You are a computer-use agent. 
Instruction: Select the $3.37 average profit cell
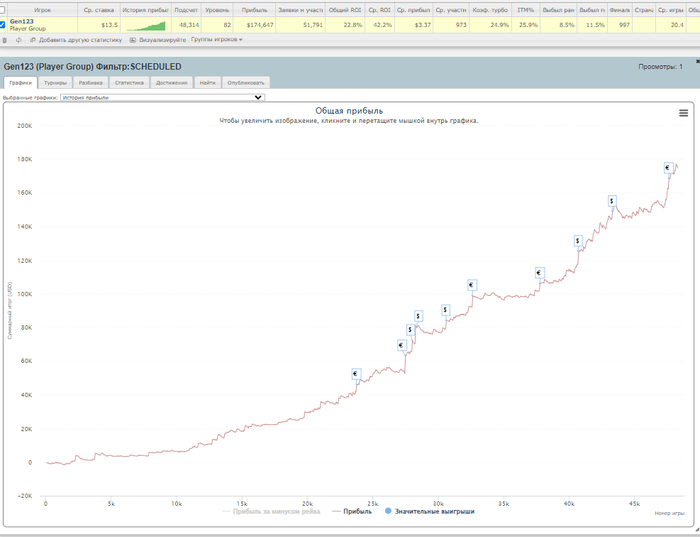click(x=414, y=25)
